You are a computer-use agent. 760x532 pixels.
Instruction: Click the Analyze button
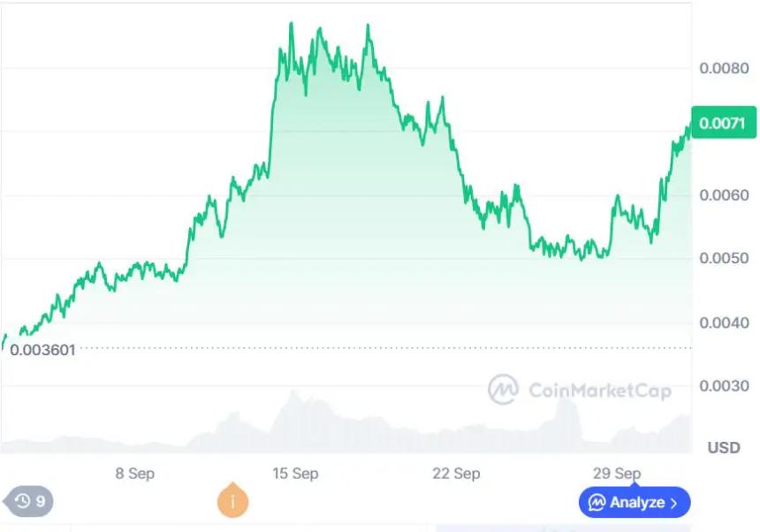(x=635, y=503)
